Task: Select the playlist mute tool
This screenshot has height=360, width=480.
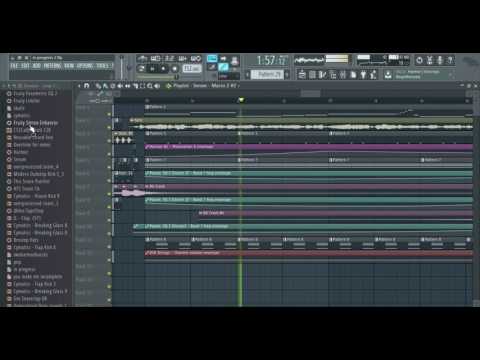Action: [x=120, y=86]
